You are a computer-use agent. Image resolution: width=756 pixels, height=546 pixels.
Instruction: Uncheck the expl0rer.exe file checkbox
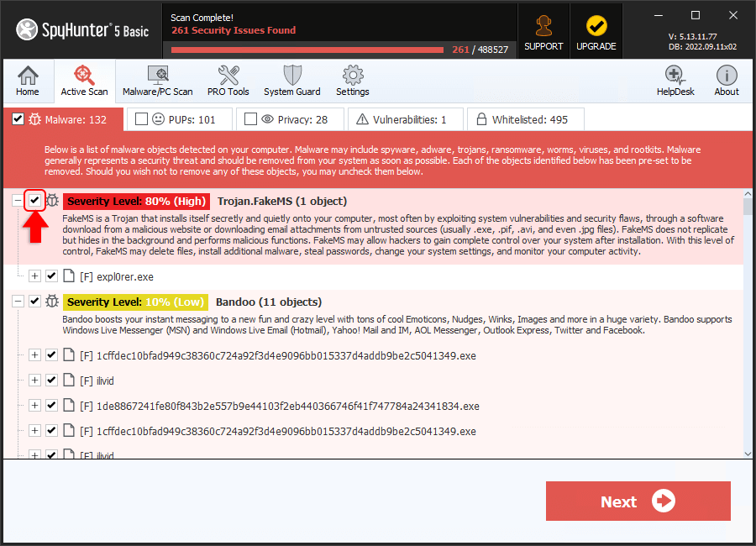pos(51,276)
